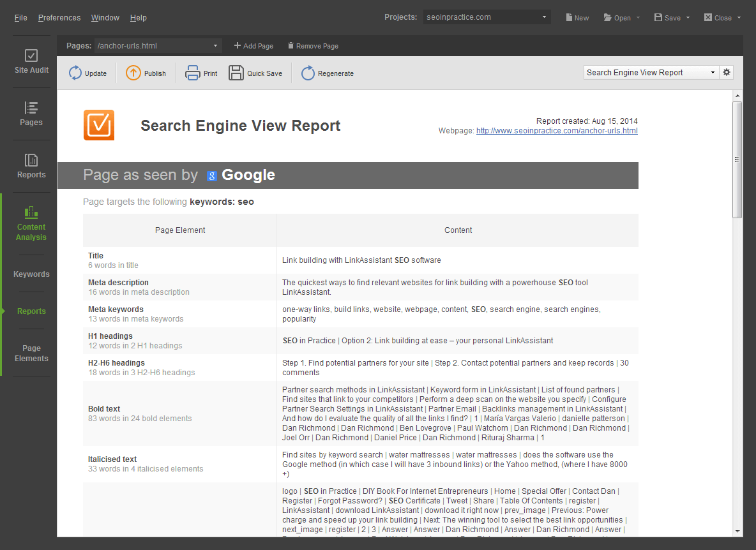
Task: Click the vertical scrollbar thumb
Action: pos(737,160)
